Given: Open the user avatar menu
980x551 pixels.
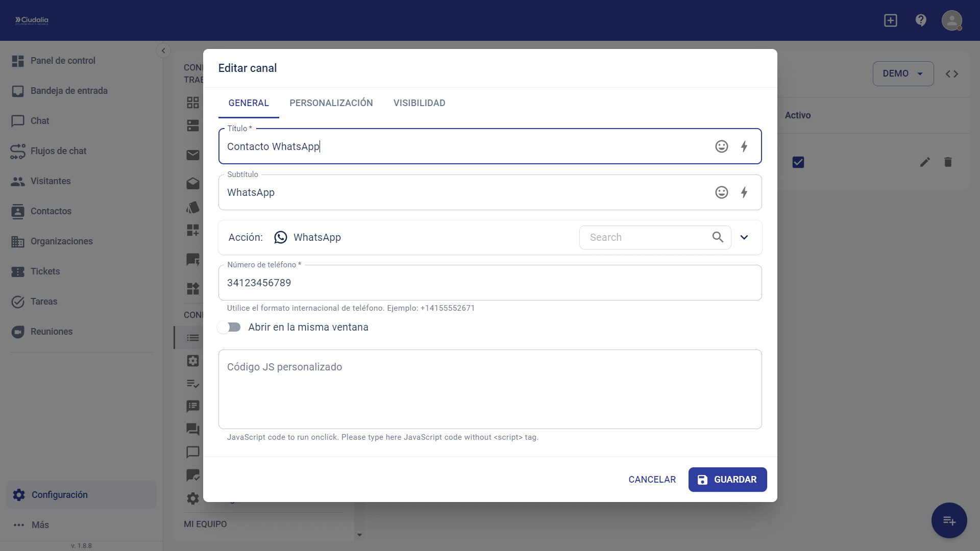Looking at the screenshot, I should [951, 20].
